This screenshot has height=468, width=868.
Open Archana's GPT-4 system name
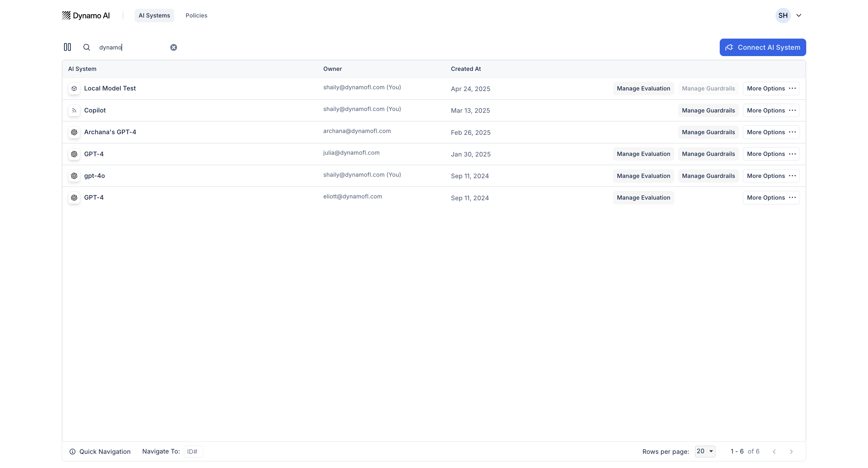coord(110,132)
